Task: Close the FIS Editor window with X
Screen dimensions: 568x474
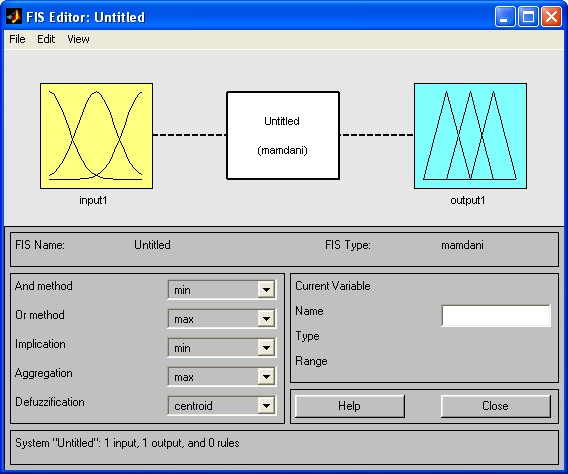Action: (551, 17)
